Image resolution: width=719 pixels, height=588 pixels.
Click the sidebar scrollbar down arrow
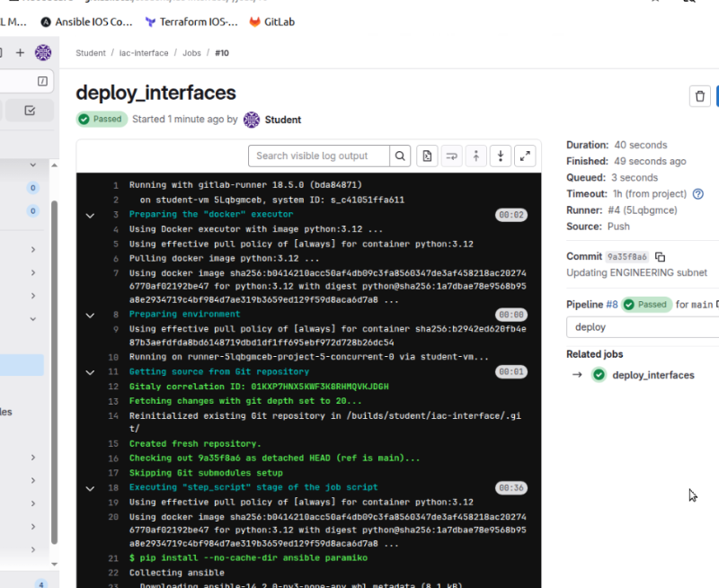54,564
